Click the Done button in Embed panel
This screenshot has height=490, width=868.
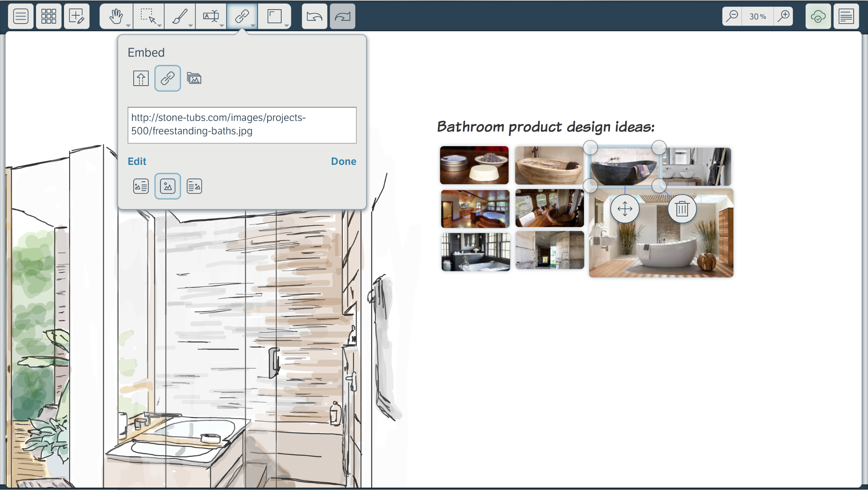coord(343,161)
